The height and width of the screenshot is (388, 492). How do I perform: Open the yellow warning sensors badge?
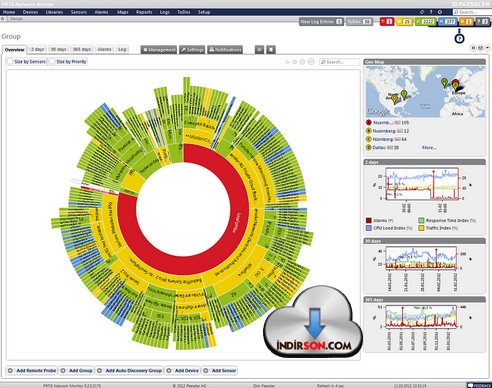tap(404, 22)
